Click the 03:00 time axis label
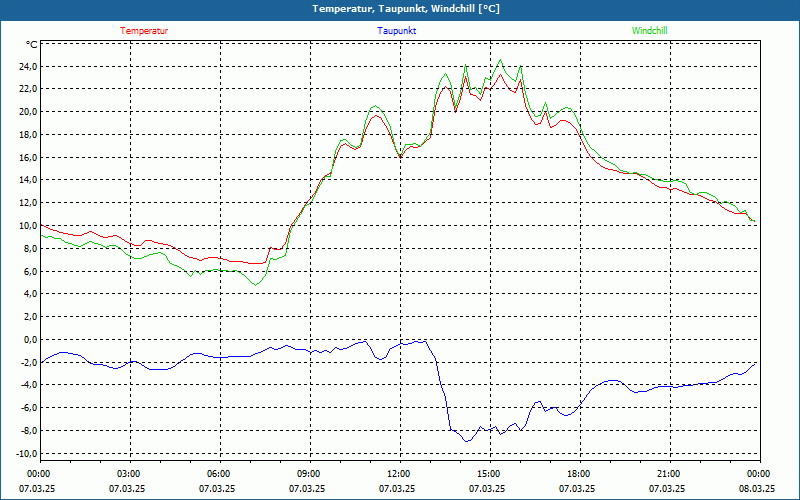 point(131,474)
